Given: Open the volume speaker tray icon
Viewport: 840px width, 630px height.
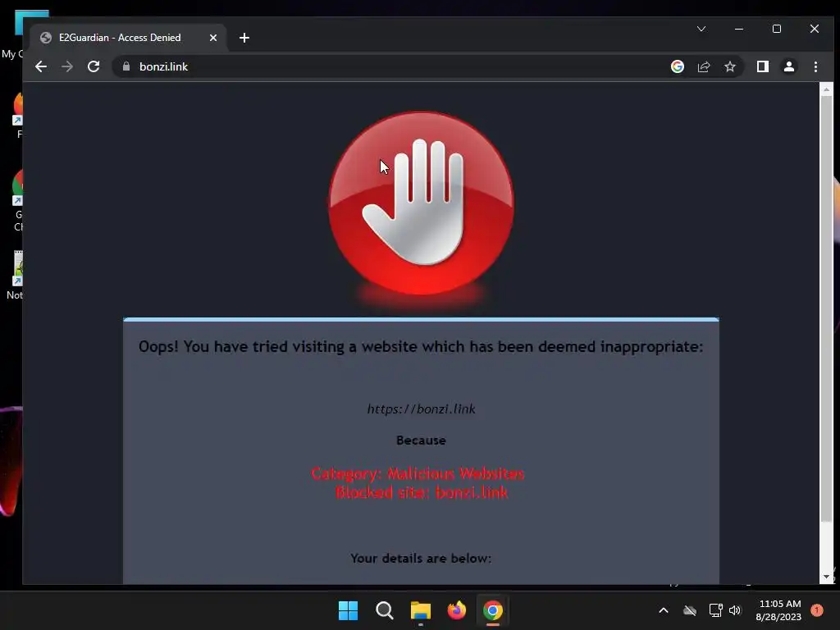Looking at the screenshot, I should [734, 610].
